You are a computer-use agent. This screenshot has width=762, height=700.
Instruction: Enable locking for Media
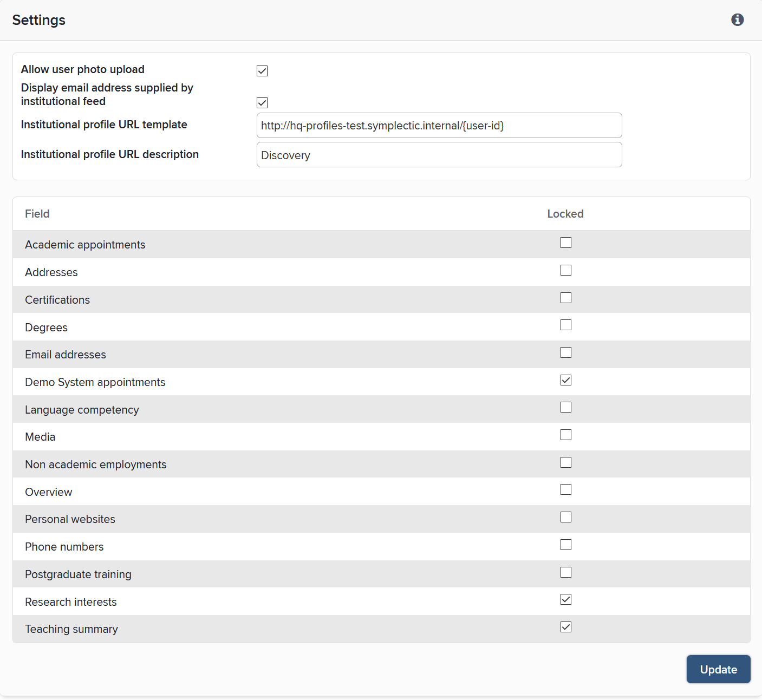[566, 435]
